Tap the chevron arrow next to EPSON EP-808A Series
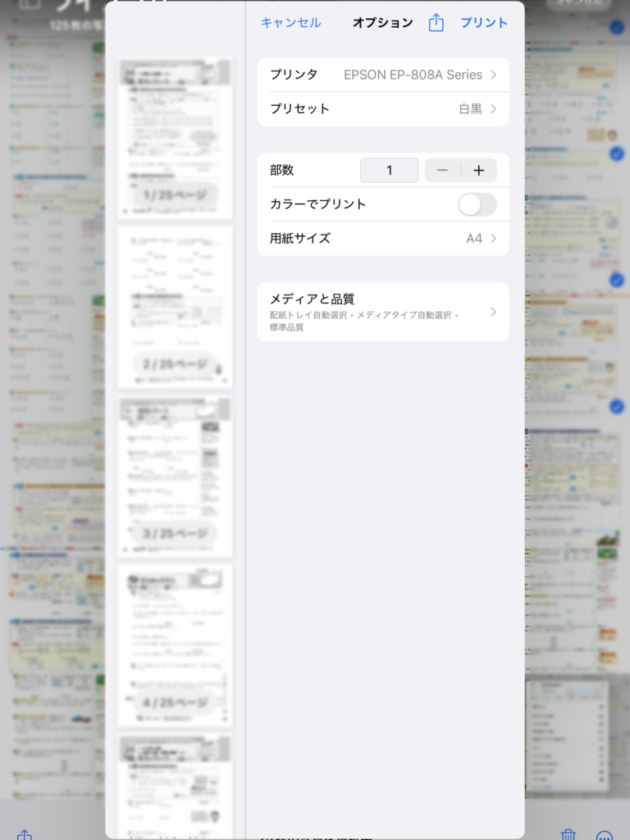The image size is (630, 840). tap(494, 75)
